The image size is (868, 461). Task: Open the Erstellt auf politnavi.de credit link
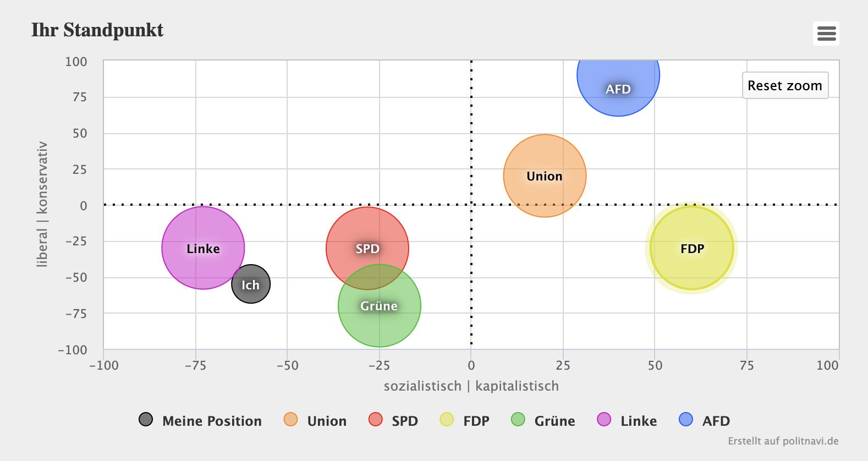(783, 441)
